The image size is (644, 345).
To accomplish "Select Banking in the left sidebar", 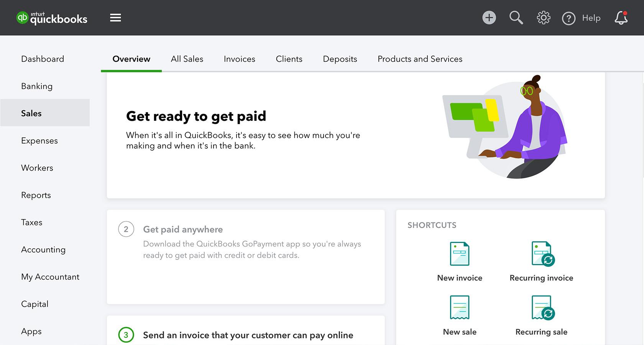I will [37, 86].
